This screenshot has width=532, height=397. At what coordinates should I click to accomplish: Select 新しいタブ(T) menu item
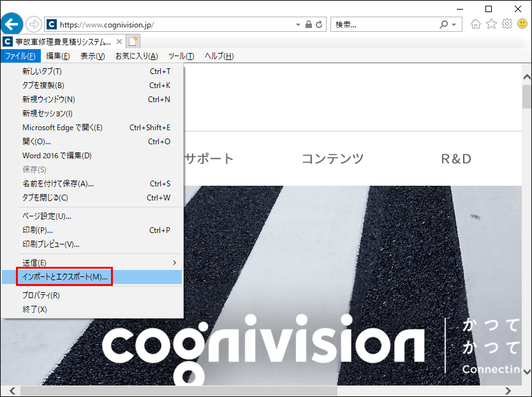coord(92,71)
